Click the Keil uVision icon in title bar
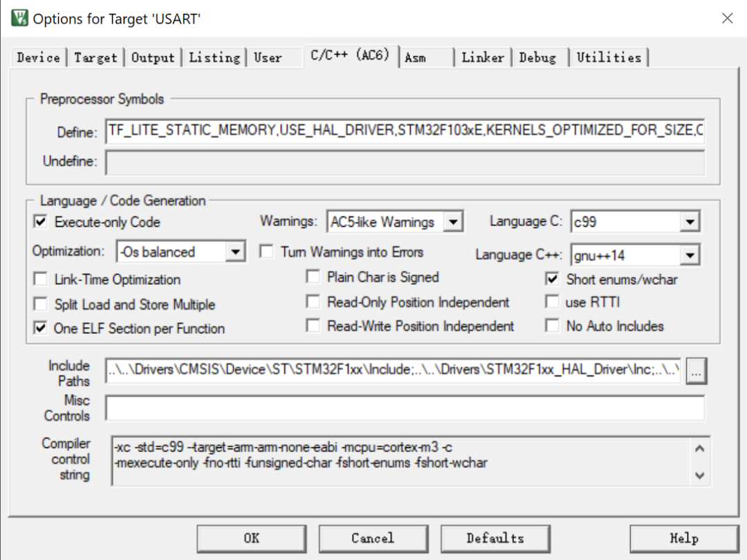Image resolution: width=747 pixels, height=560 pixels. 19,19
